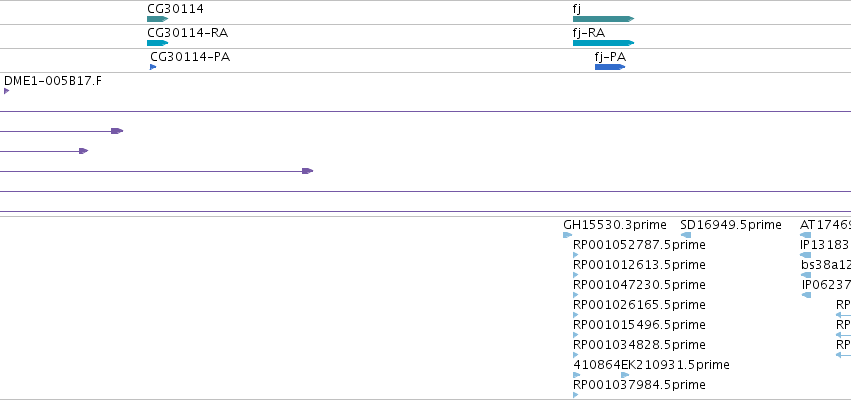Open the RP001052787.5prime label
This screenshot has height=400, width=851.
click(x=639, y=245)
